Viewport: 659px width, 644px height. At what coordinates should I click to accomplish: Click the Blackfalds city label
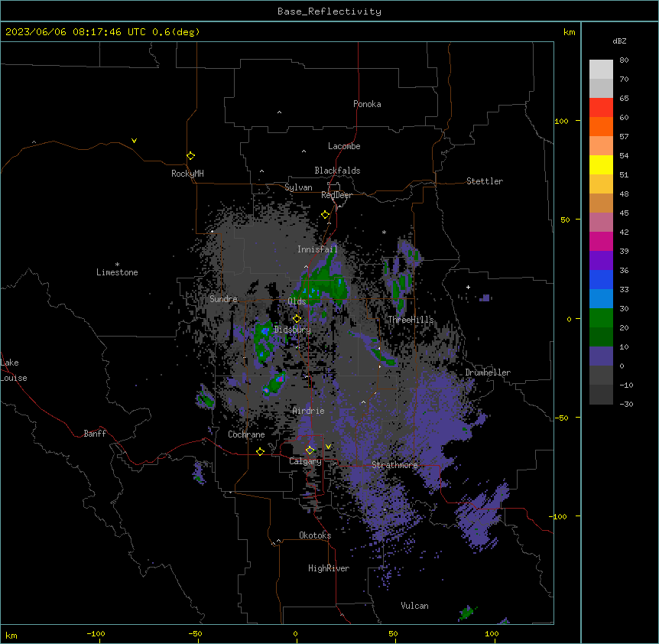[337, 171]
